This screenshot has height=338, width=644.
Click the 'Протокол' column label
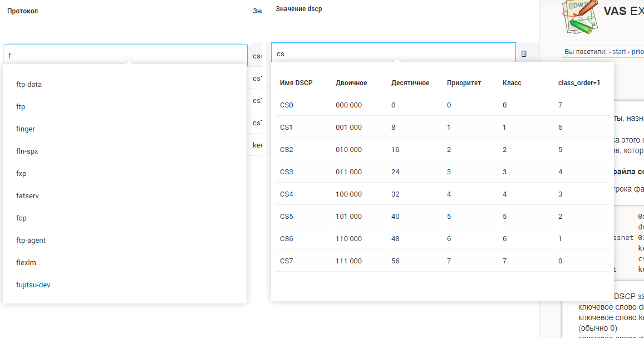(23, 11)
